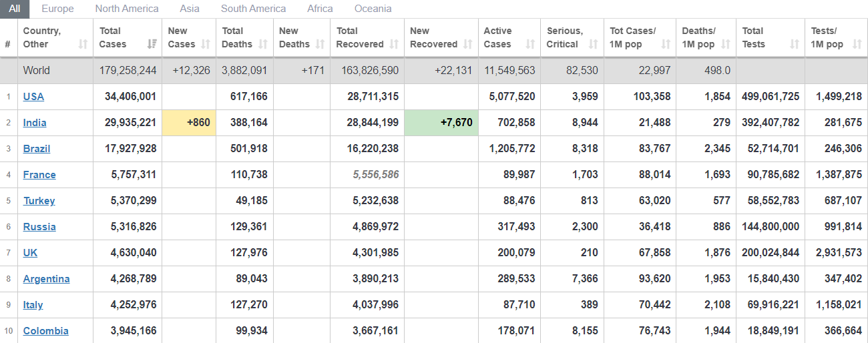Click Total Recovered column sort arrows
Viewport: 868px width, 343px height.
pos(394,44)
